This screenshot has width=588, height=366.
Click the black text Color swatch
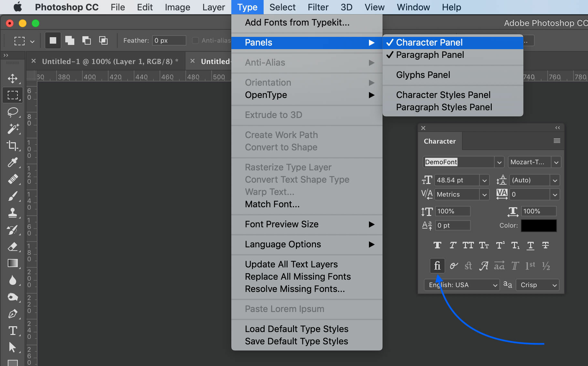[x=539, y=226]
